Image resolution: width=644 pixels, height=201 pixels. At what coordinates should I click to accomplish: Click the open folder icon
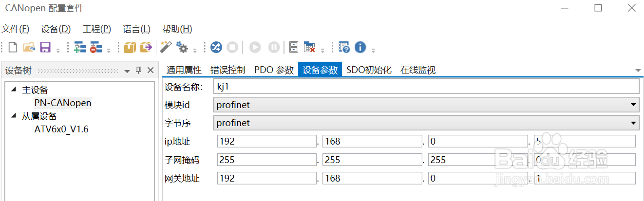tap(29, 47)
